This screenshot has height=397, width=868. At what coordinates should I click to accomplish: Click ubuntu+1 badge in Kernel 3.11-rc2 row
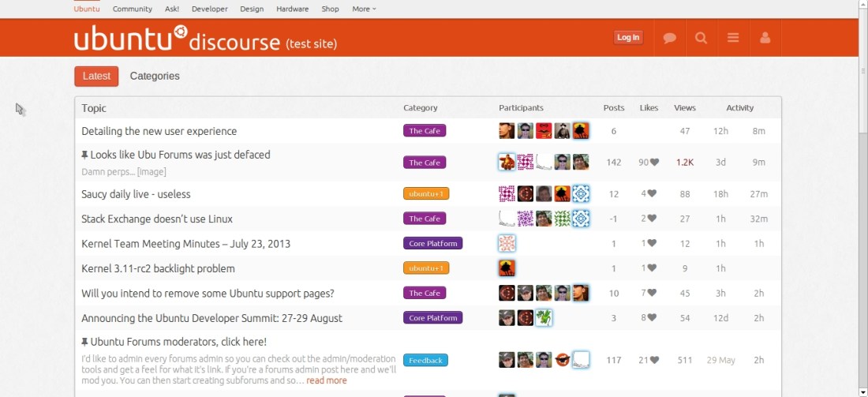(x=426, y=268)
